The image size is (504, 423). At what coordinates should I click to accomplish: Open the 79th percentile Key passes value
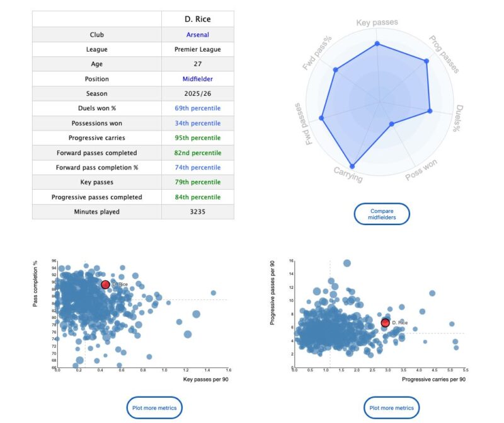click(197, 182)
